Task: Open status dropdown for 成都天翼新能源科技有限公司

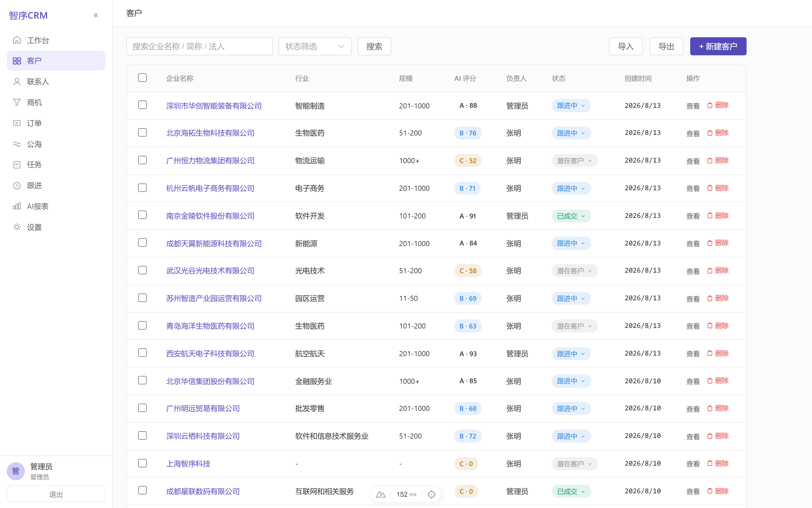Action: click(571, 243)
